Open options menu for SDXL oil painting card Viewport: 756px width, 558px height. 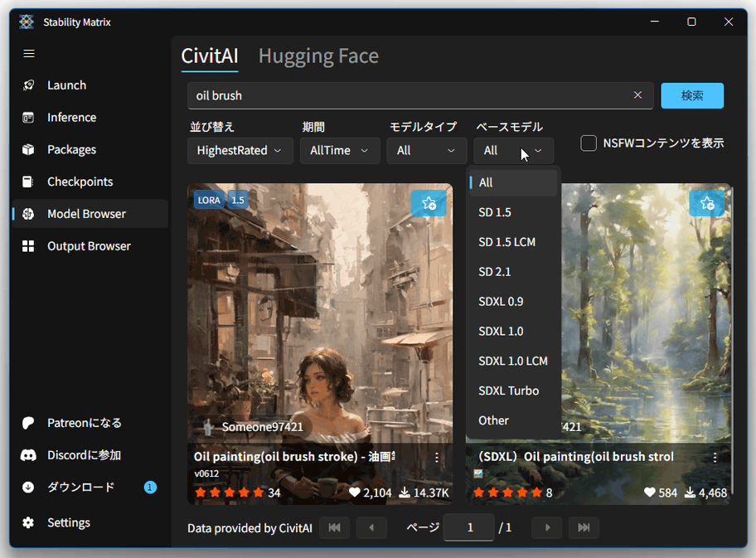[715, 458]
